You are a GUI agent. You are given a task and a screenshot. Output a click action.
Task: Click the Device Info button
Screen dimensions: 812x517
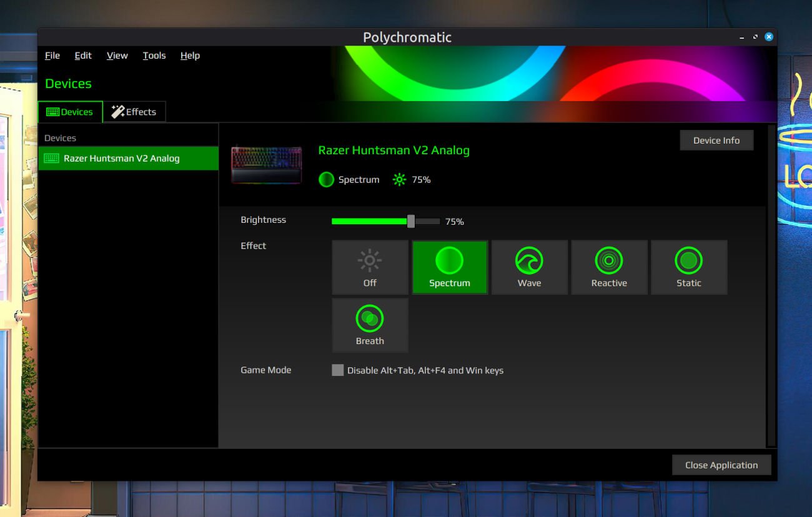(716, 140)
